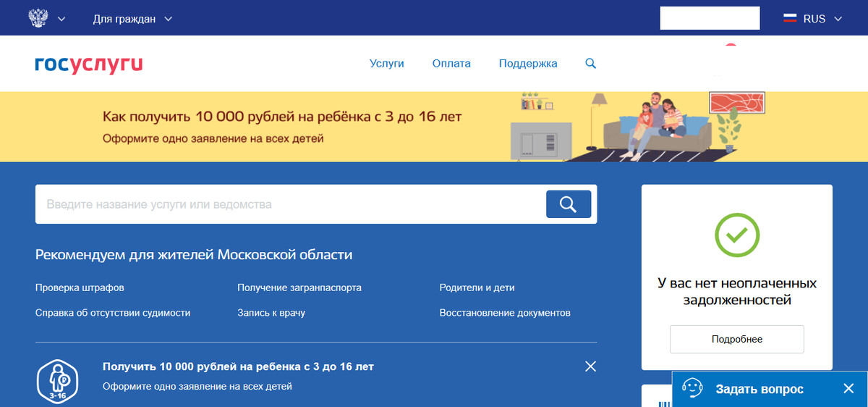Dismiss the child benefit notice with X
Image resolution: width=868 pixels, height=407 pixels.
(x=590, y=366)
